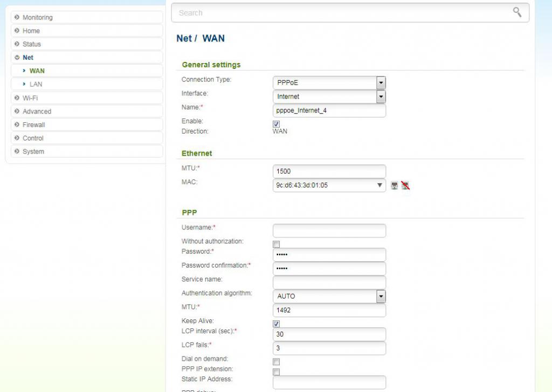Viewport: 552px width, 392px height.
Task: Disable the Keep Alive checkbox
Action: click(277, 324)
